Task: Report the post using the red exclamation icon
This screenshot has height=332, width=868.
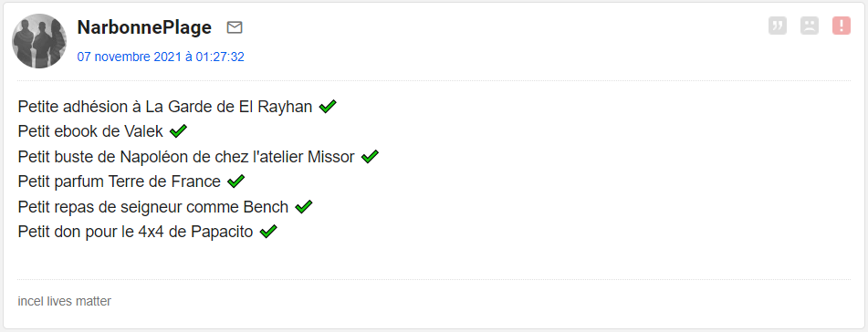Action: click(841, 26)
